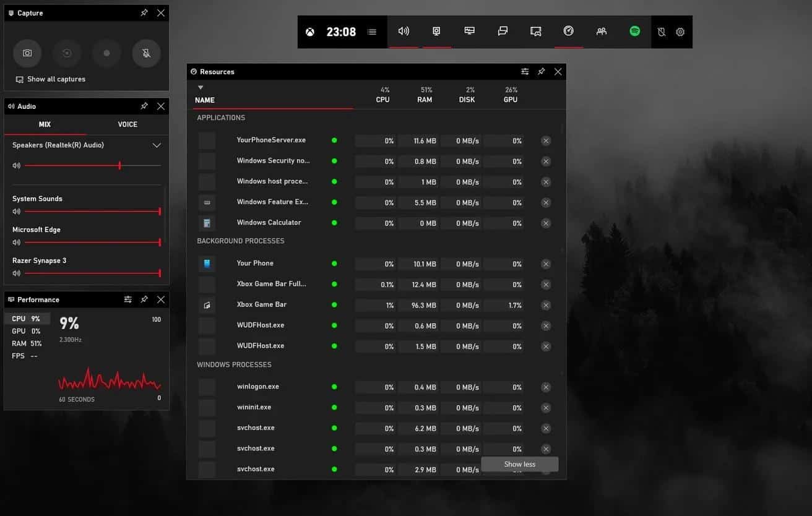
Task: Mute Razer Synapse 3 speaker icon
Action: [16, 273]
